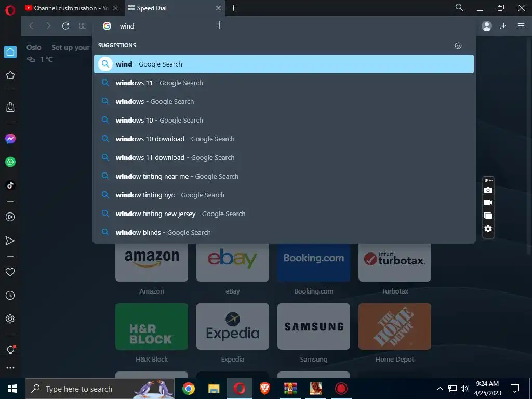Click the smiley feedback icon in suggestions
532x399 pixels.
[x=458, y=46]
